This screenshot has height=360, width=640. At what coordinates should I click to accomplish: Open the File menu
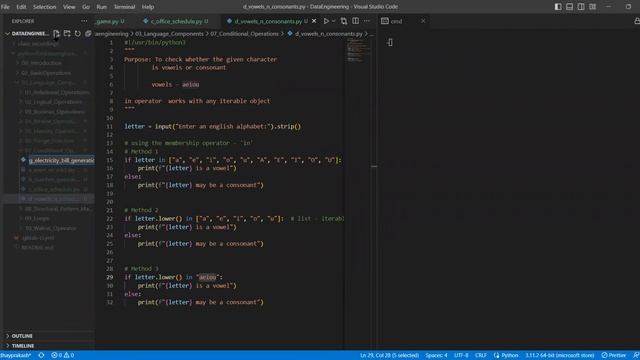click(5, 7)
